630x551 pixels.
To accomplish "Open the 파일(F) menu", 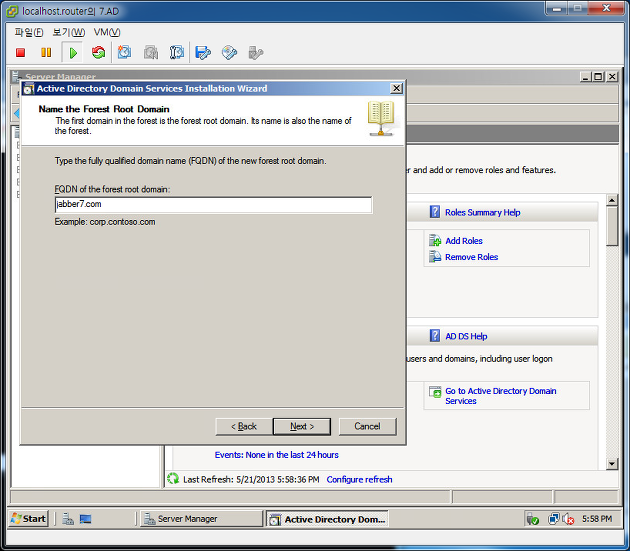I will coord(29,32).
